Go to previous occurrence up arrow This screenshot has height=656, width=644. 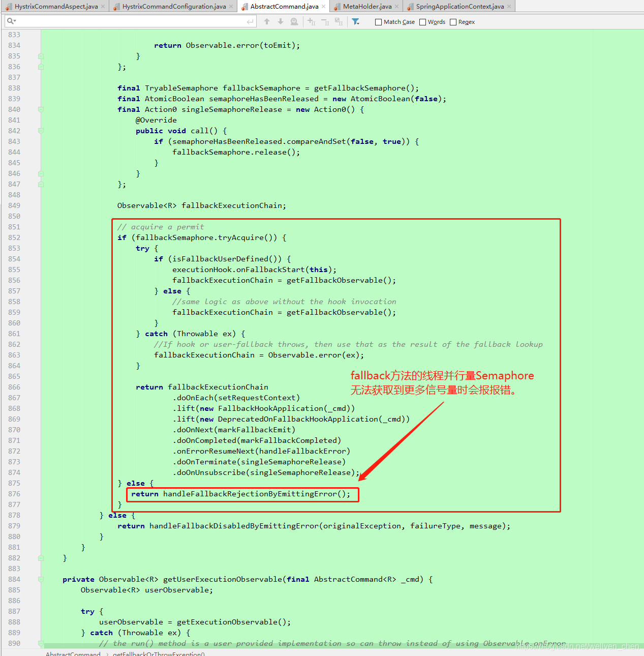[x=267, y=21]
